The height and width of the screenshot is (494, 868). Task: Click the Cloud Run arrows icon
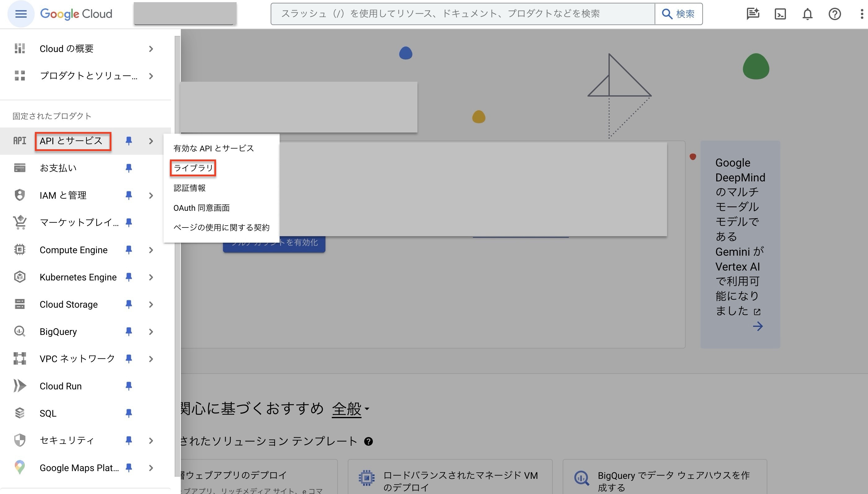tap(20, 386)
